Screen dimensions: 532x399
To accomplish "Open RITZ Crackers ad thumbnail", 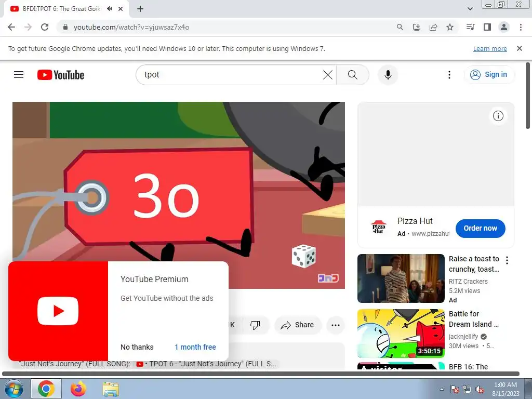I will (x=401, y=278).
